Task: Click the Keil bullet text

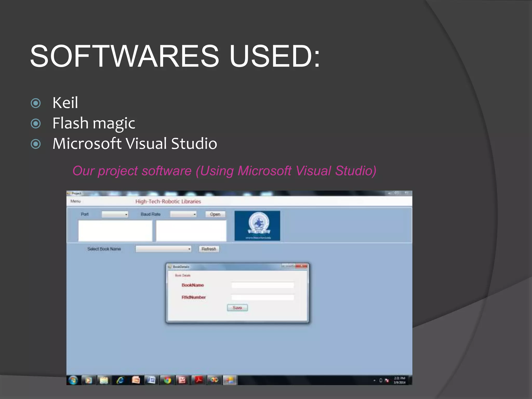Action: coord(65,103)
